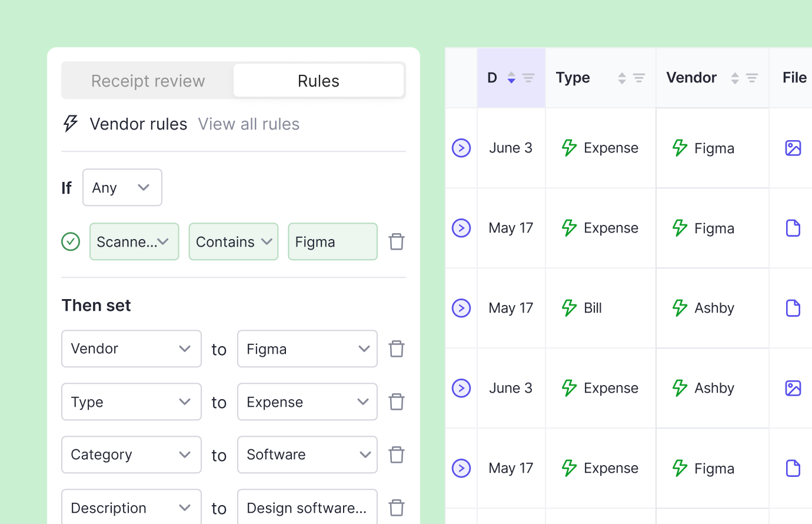This screenshot has height=524, width=812.
Task: Remove the Vendor to Figma action
Action: coord(397,349)
